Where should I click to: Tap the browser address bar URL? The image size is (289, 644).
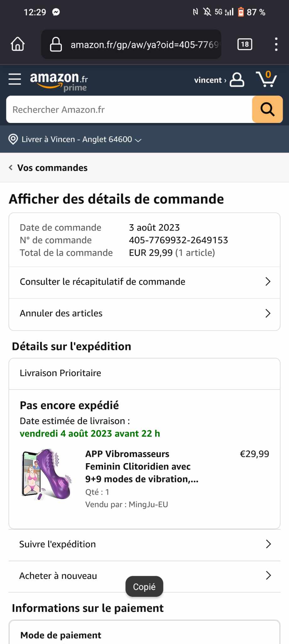[144, 45]
